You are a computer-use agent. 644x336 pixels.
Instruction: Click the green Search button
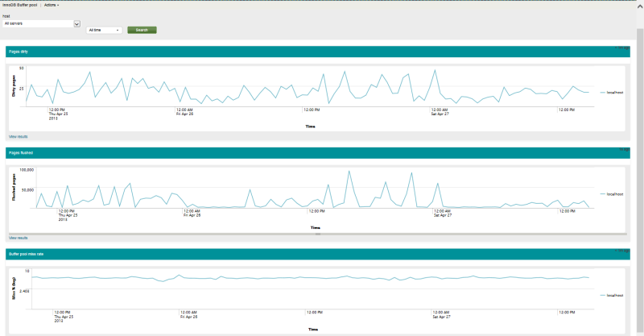click(142, 30)
